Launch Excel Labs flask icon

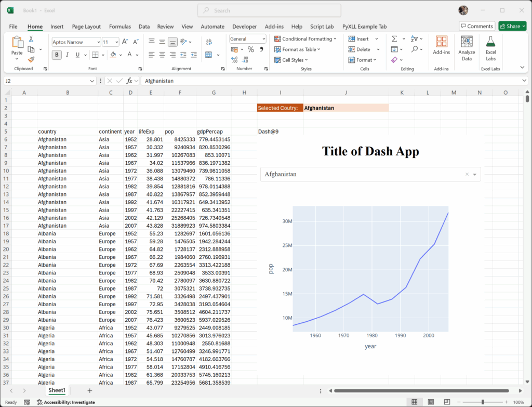tap(490, 49)
